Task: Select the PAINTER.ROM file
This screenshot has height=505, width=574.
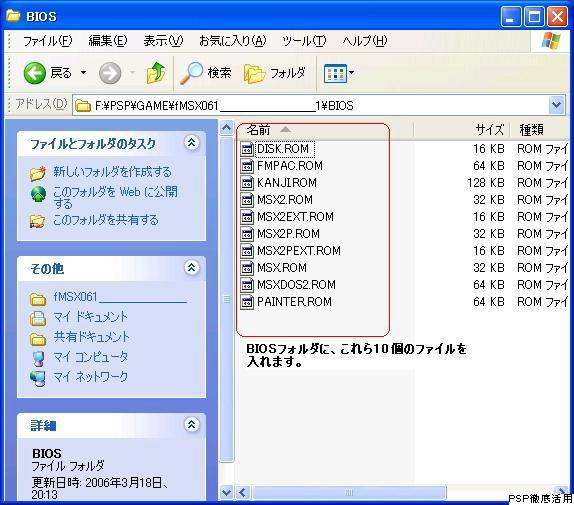Action: coord(286,302)
